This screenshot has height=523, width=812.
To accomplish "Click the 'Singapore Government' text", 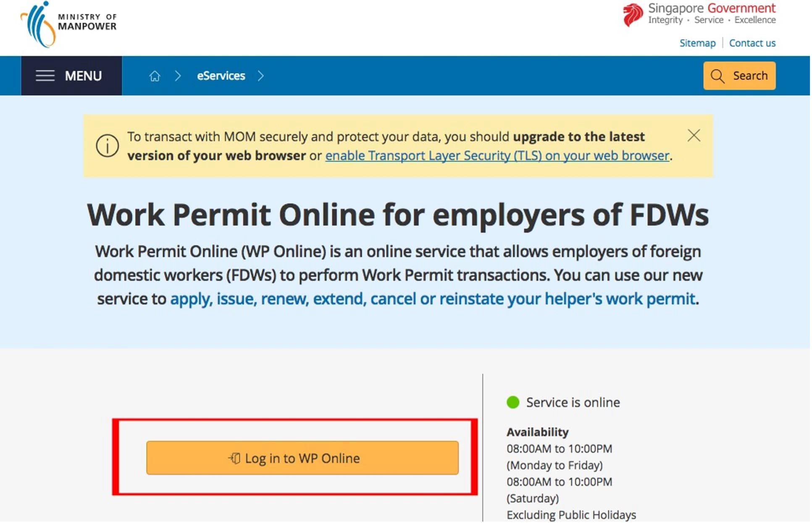I will point(712,8).
